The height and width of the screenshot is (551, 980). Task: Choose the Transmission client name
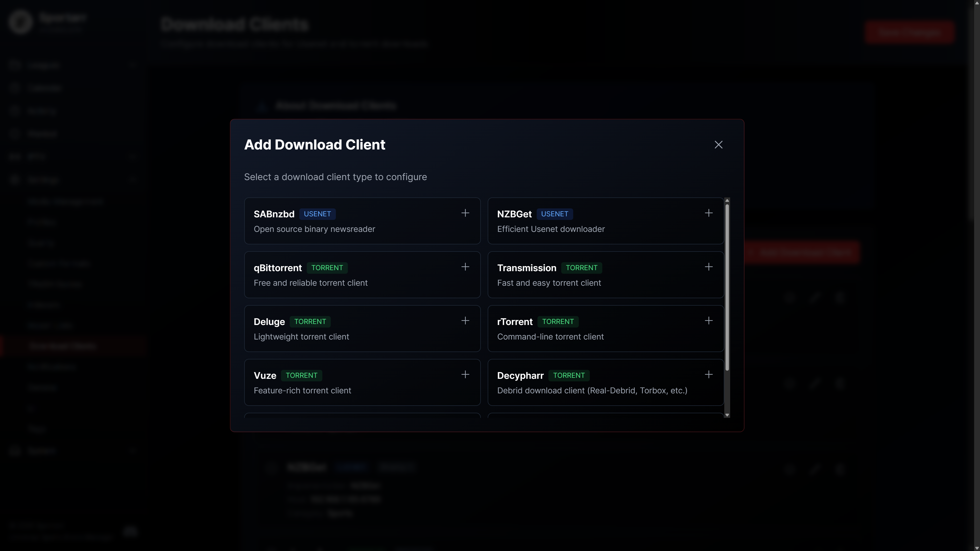526,268
